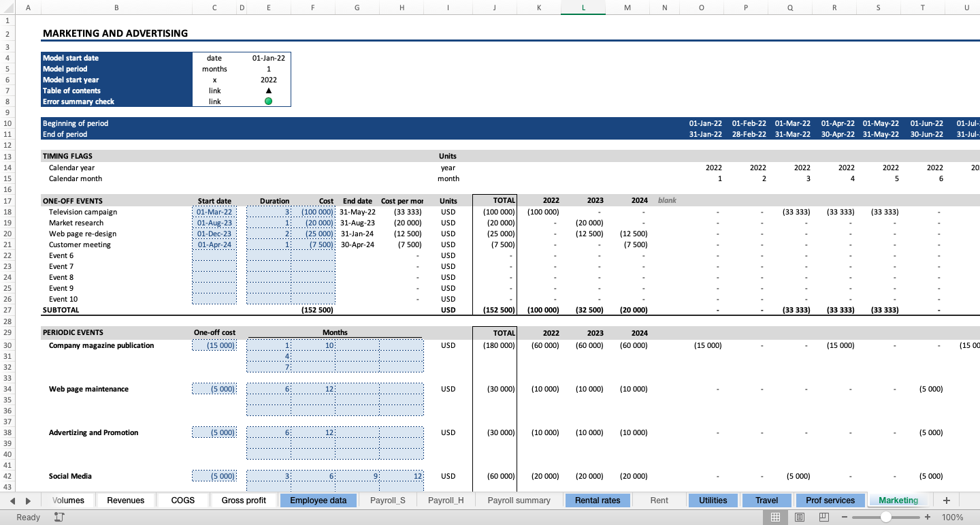
Task: Click the green error check indicator
Action: pyautogui.click(x=268, y=101)
